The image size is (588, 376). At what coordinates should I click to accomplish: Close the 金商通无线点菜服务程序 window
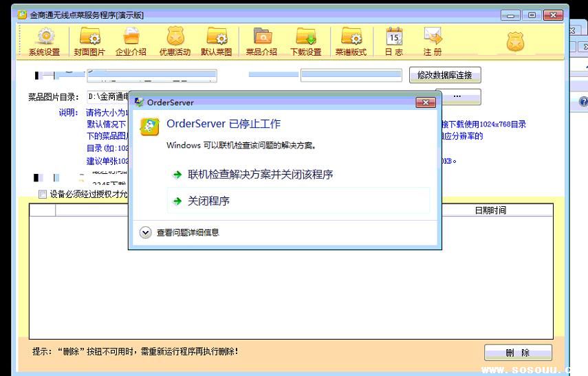[x=554, y=15]
